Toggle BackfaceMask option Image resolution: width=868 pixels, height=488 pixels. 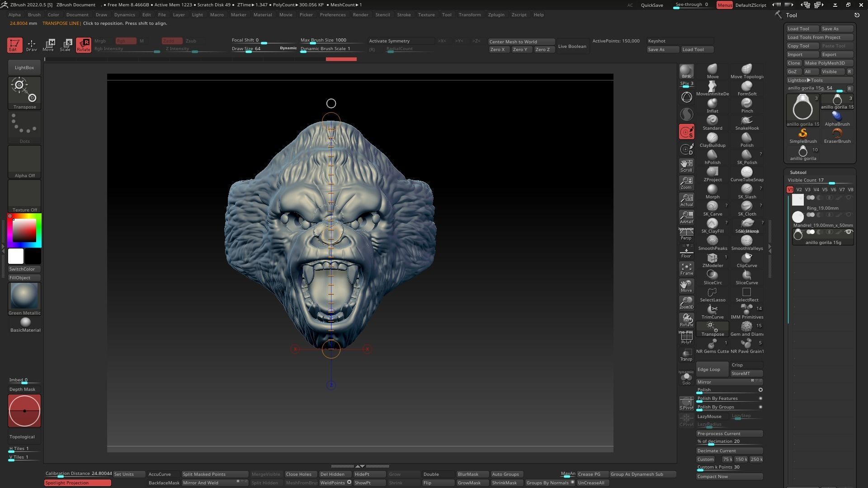pyautogui.click(x=164, y=483)
